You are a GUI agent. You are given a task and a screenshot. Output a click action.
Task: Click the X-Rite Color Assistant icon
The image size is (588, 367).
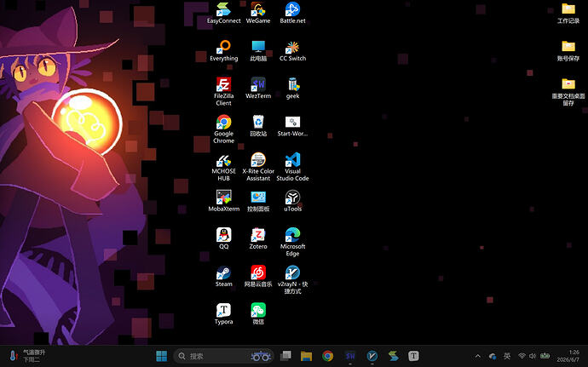pyautogui.click(x=258, y=167)
